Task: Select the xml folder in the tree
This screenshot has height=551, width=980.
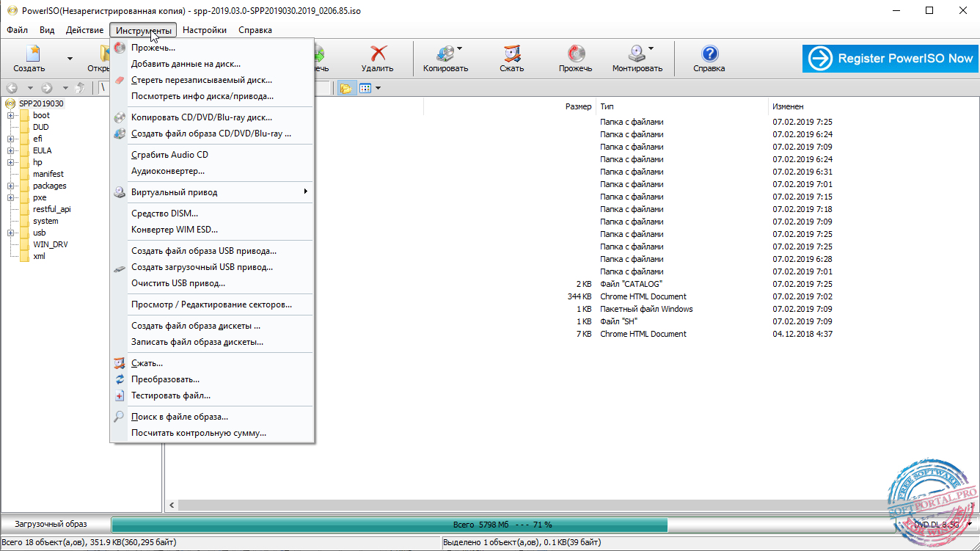Action: [39, 256]
